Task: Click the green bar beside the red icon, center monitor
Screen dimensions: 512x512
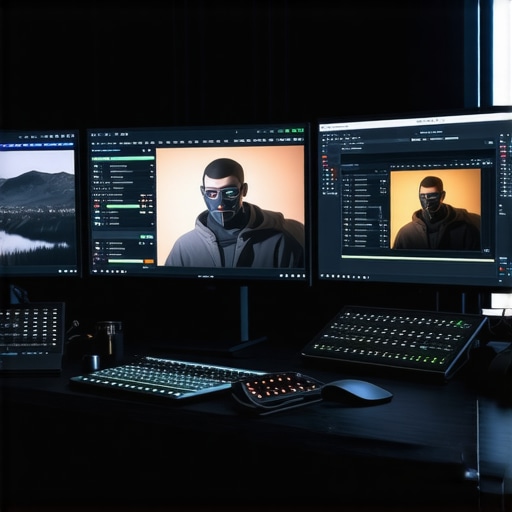Action: point(123,206)
